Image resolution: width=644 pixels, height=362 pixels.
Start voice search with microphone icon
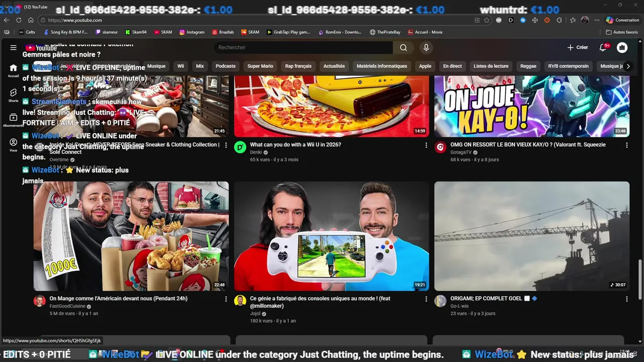[426, 47]
